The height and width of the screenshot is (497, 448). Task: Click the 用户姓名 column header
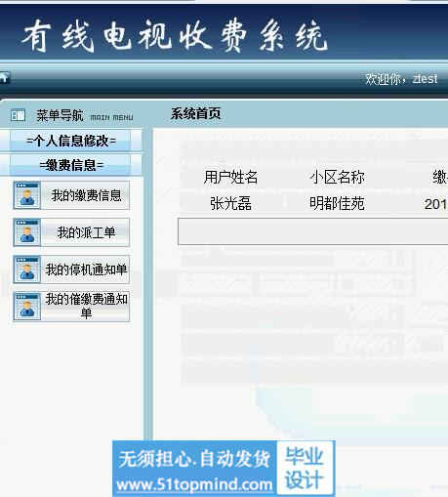pos(230,178)
